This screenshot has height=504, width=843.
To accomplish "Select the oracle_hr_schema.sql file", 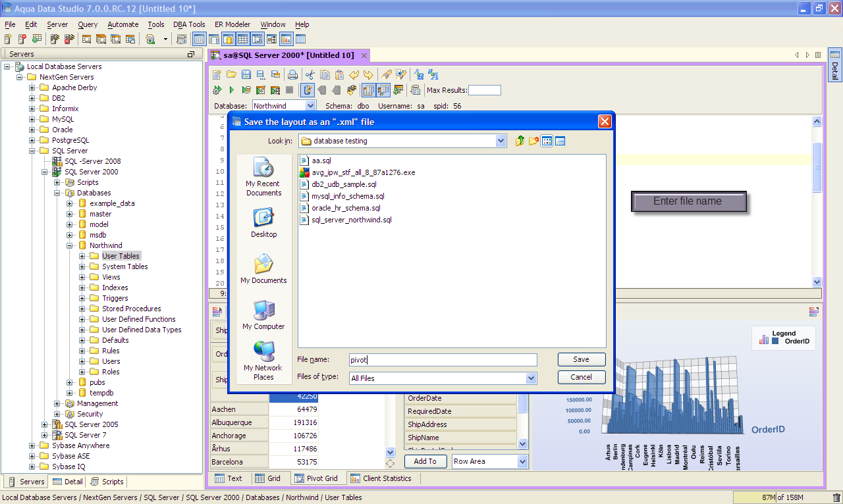I will [x=340, y=208].
